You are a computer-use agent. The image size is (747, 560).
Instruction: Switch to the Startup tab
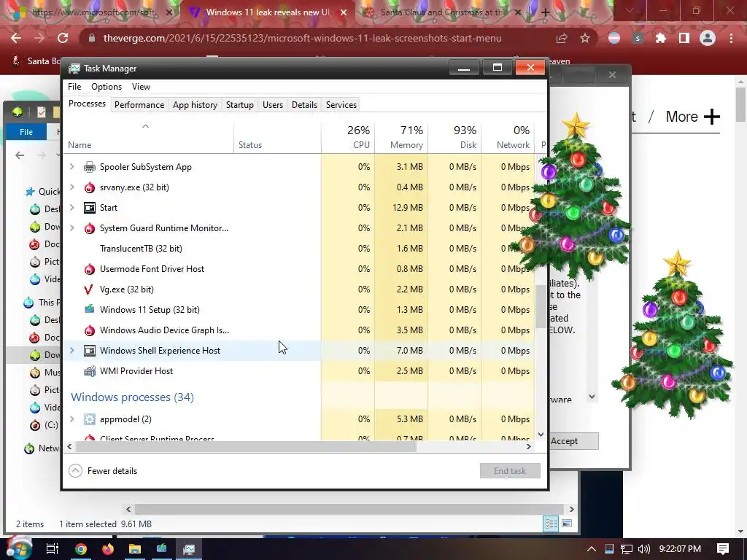coord(239,105)
